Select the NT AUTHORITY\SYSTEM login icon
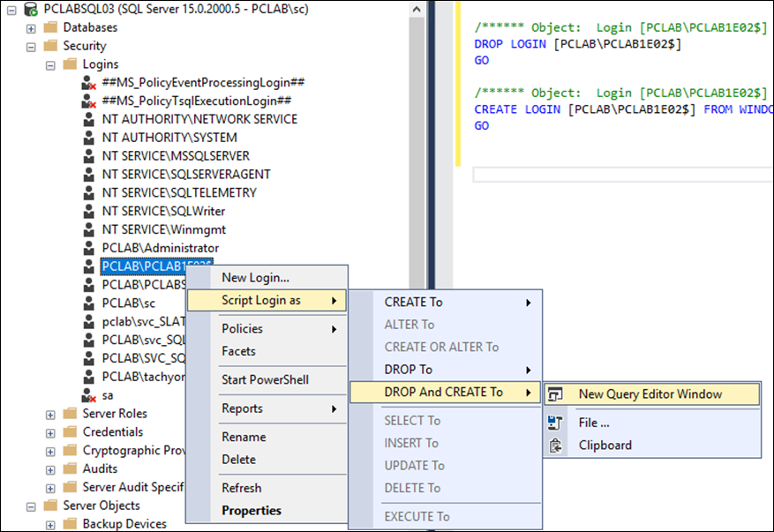Viewport: 774px width, 532px height. coord(88,138)
